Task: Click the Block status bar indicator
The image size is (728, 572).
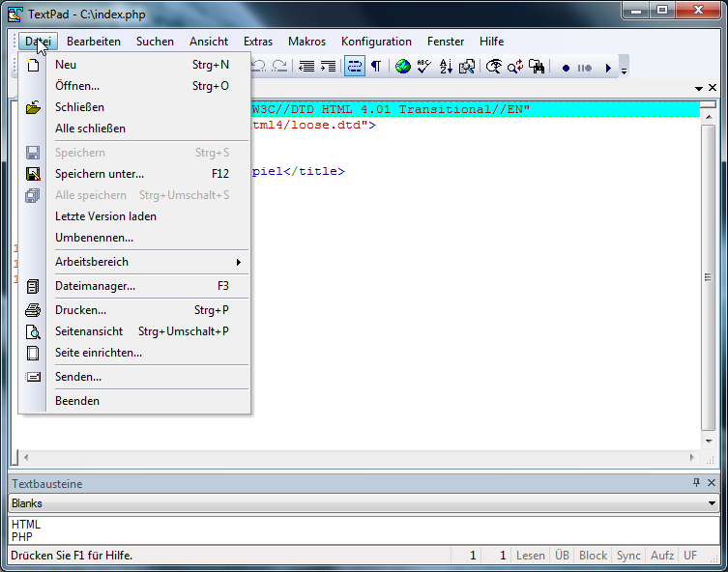Action: [593, 556]
